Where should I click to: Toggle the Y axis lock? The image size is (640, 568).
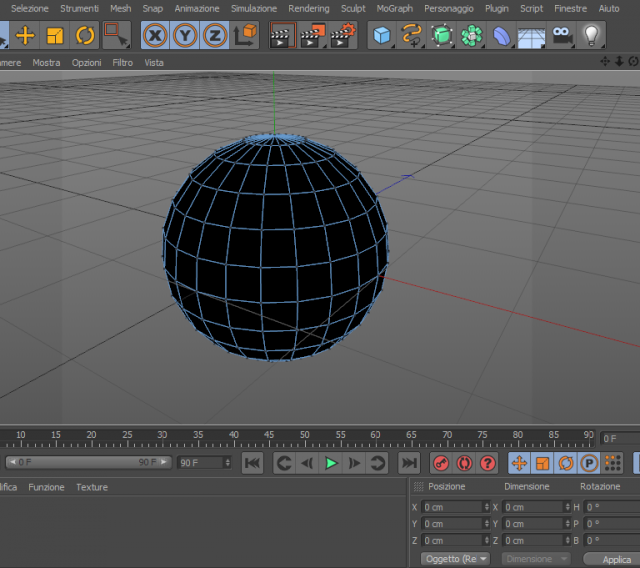click(185, 36)
